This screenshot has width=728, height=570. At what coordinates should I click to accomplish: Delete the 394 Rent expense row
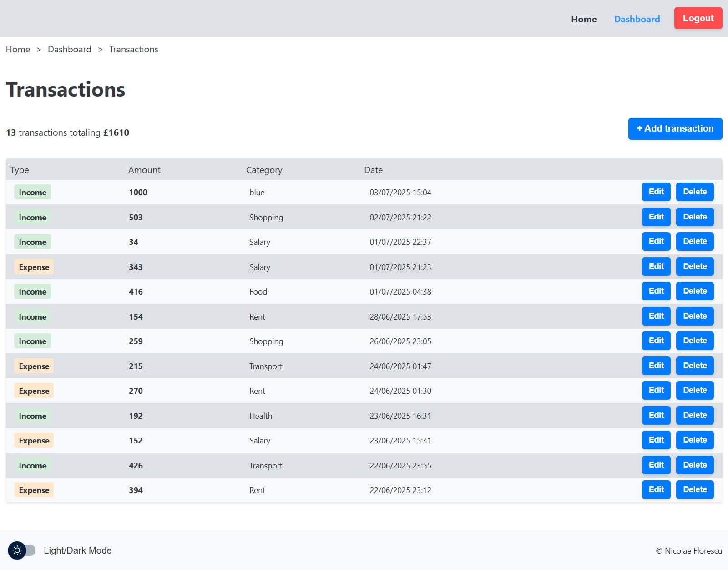(694, 490)
